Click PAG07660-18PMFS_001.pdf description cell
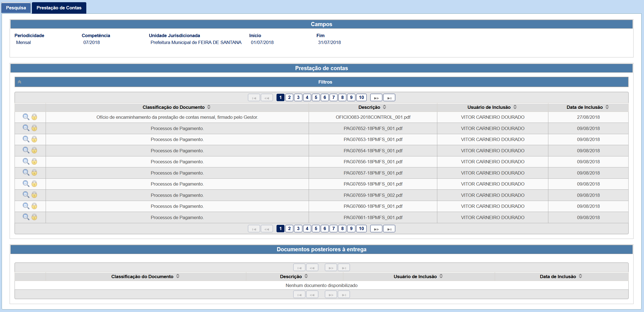 coord(373,206)
